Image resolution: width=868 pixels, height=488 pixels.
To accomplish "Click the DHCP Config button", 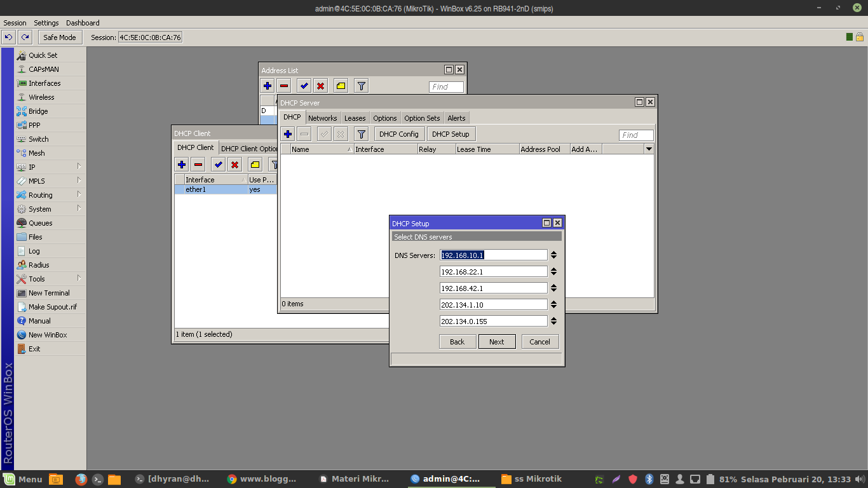I will 399,134.
